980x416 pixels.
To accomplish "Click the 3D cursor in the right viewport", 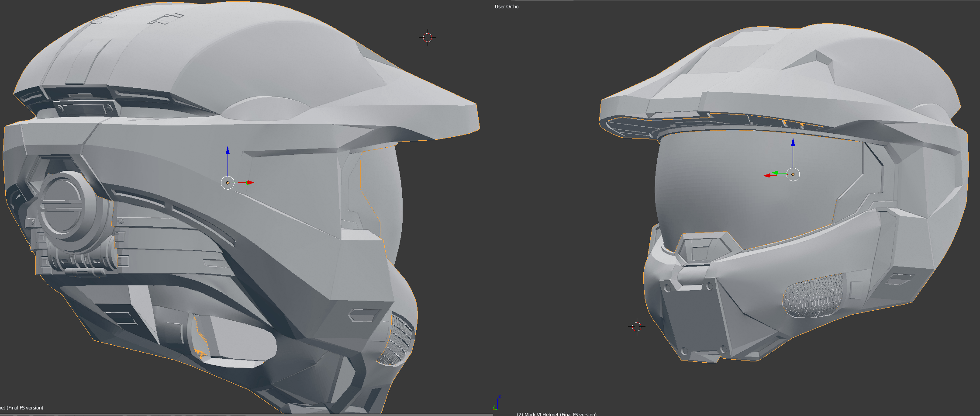I will pyautogui.click(x=637, y=326).
